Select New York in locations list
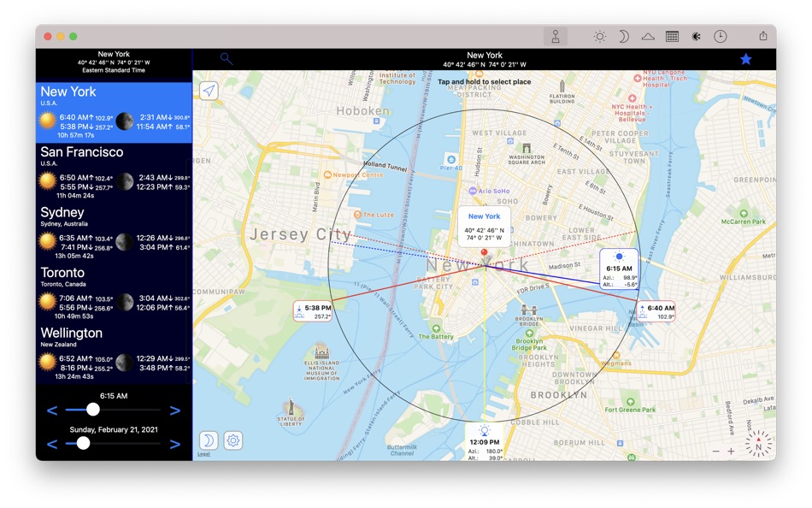 point(114,112)
